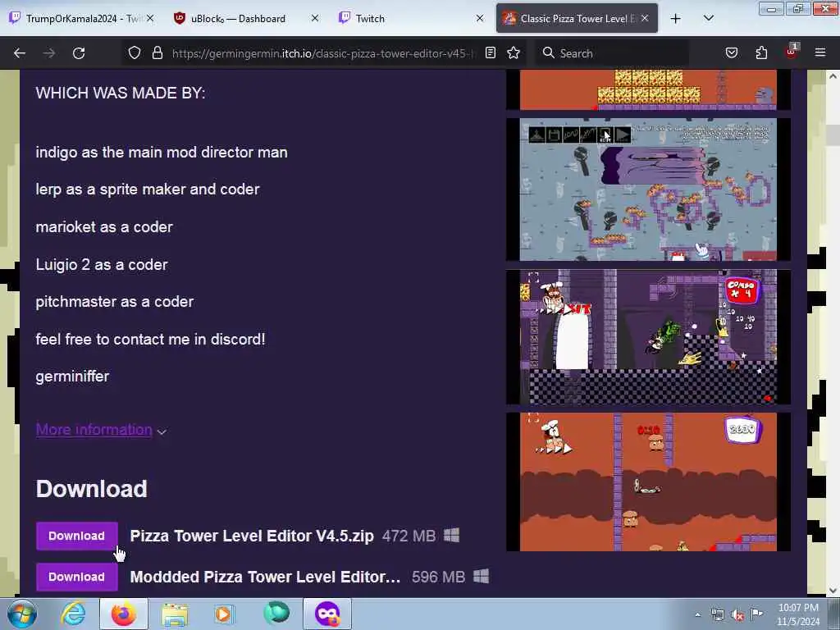Download Pizza Tower Level Editor V4.5.zip

[76, 536]
